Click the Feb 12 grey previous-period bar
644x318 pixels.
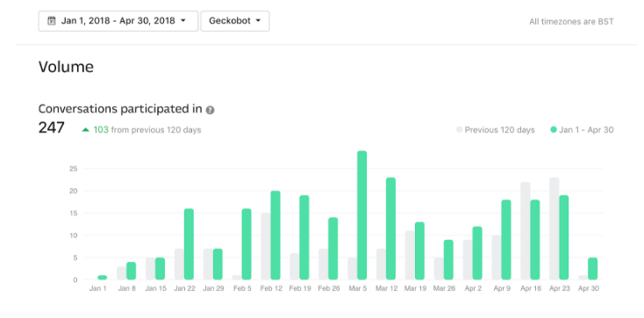coord(266,246)
